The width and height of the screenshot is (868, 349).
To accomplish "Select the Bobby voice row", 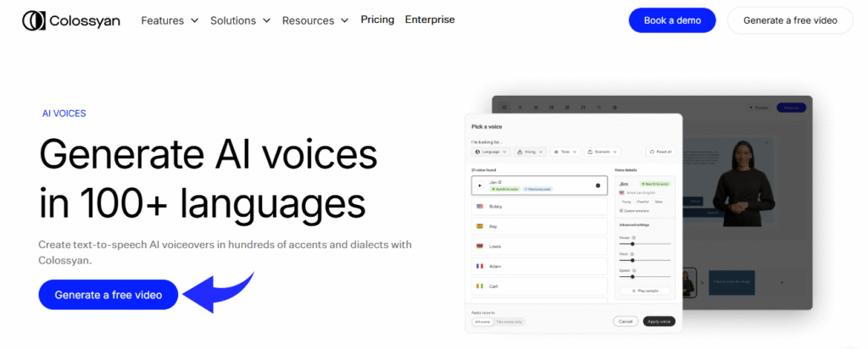I will (x=539, y=207).
